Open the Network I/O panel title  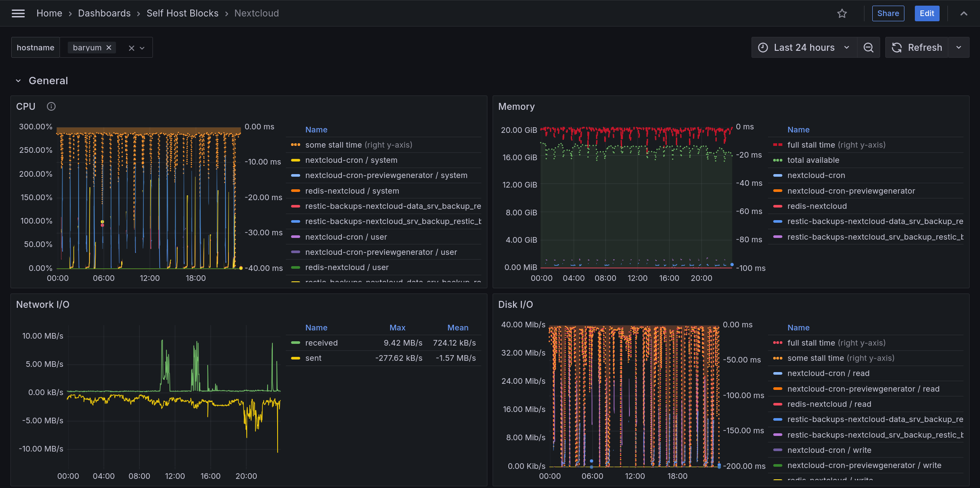[x=43, y=304]
